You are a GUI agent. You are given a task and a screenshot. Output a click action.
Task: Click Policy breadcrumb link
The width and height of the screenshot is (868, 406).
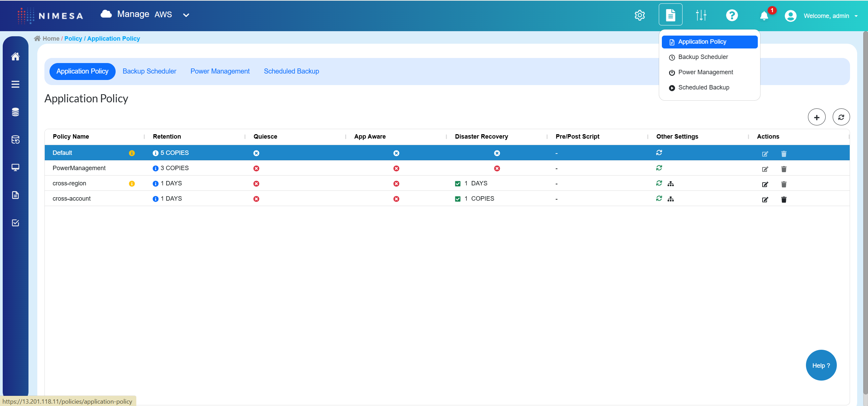coord(73,39)
